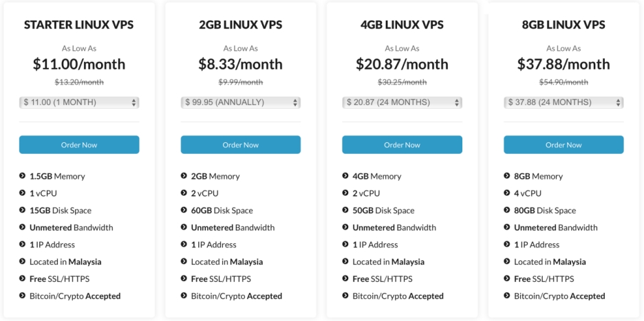Click arrow icon beside 4GB Memory

pyautogui.click(x=345, y=176)
